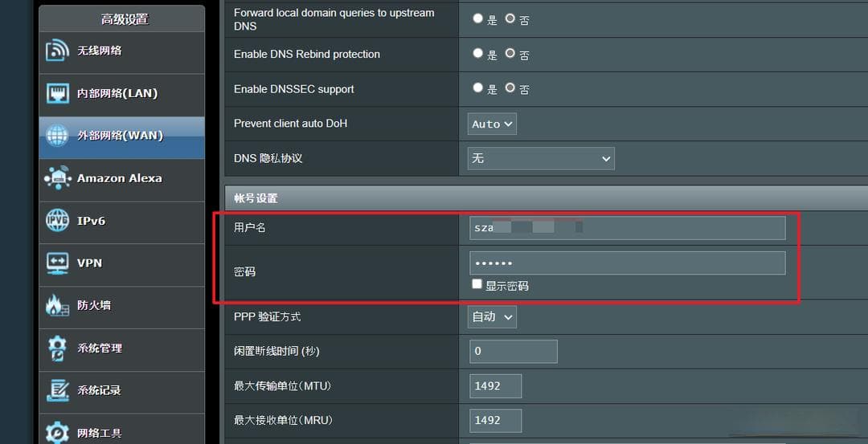
Task: Select 是 for DNS Rebind protection
Action: pyautogui.click(x=477, y=54)
